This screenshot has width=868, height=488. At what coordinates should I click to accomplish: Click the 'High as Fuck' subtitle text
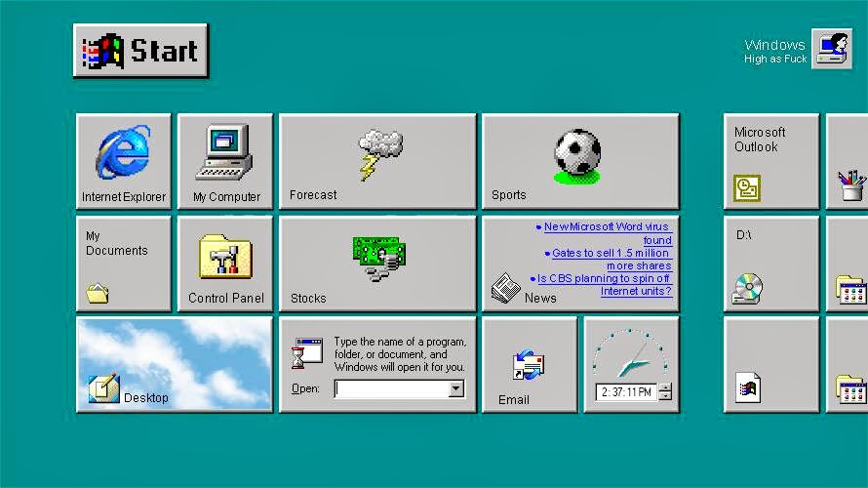coord(775,59)
